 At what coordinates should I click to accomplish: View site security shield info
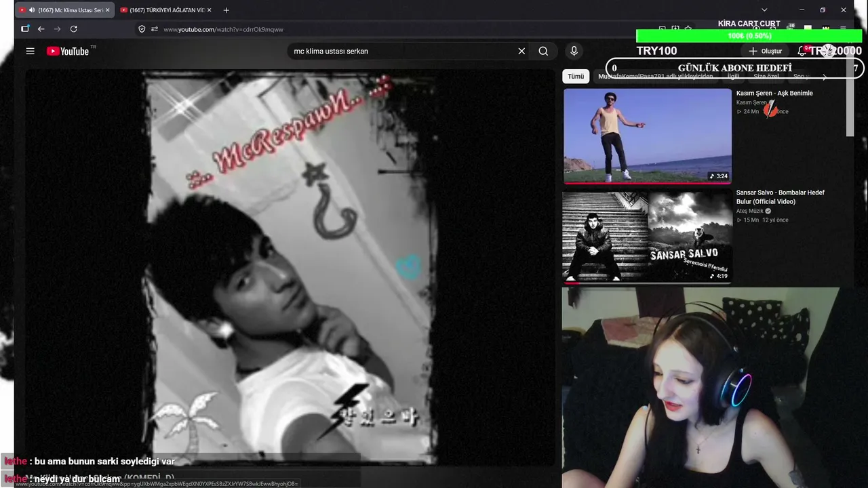tap(142, 29)
